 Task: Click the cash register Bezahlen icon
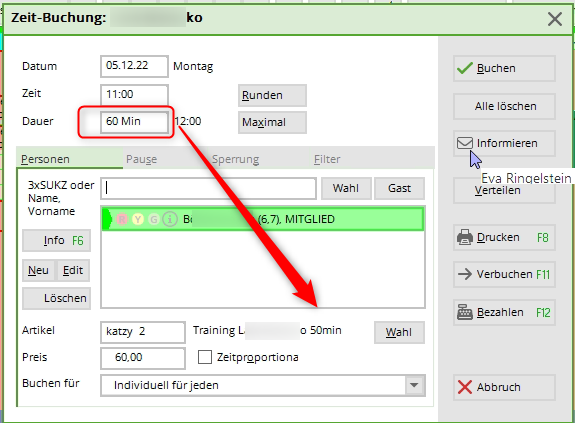pyautogui.click(x=465, y=312)
